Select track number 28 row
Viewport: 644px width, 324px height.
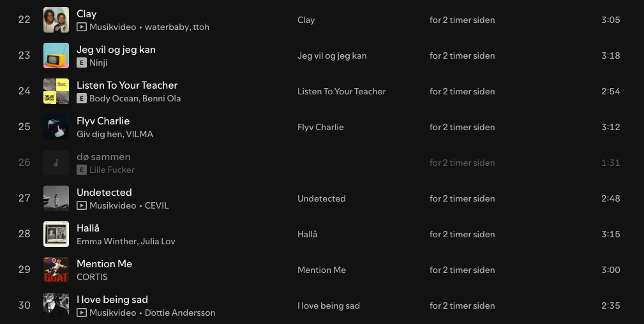(24, 234)
